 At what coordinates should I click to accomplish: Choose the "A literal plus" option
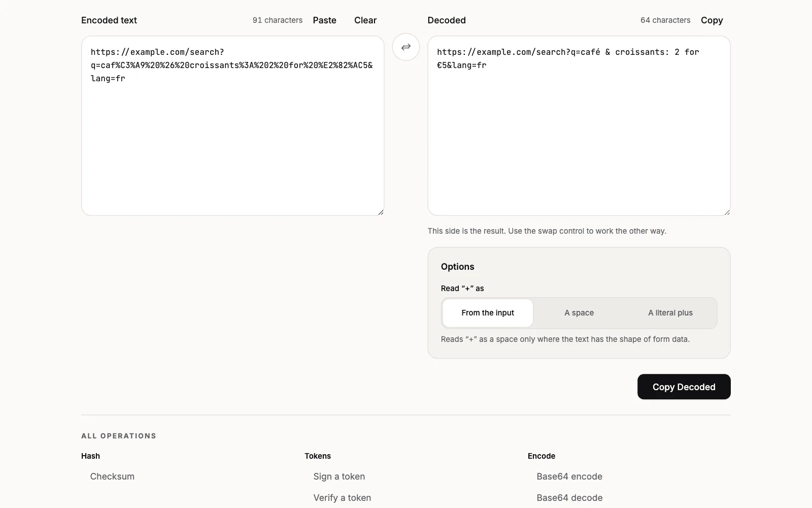pos(670,313)
